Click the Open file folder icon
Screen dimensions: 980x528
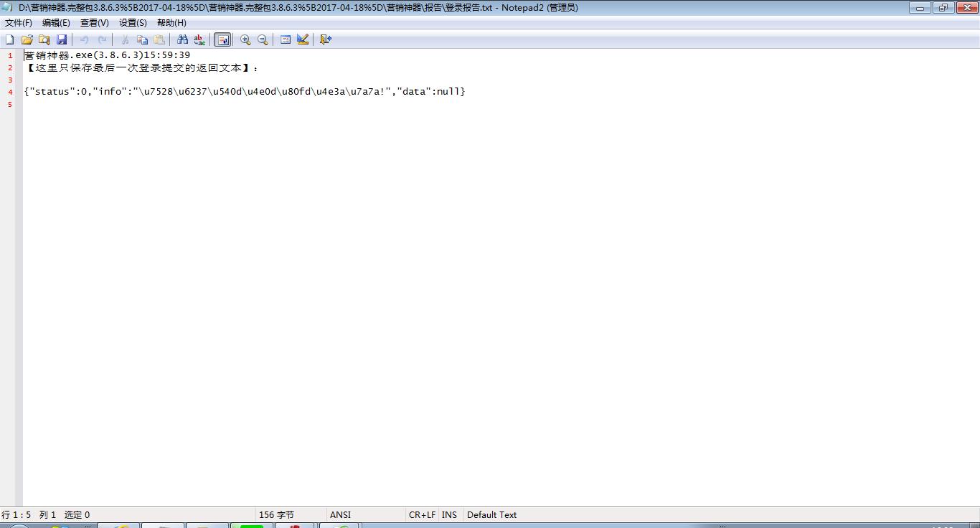click(x=27, y=39)
